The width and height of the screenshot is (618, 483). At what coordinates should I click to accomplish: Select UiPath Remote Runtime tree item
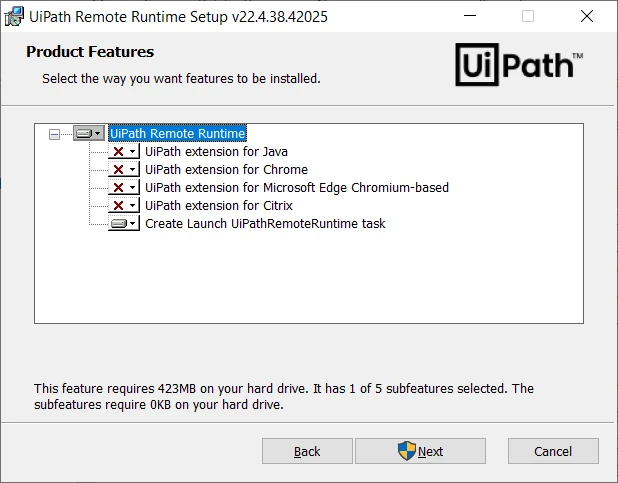click(x=178, y=134)
